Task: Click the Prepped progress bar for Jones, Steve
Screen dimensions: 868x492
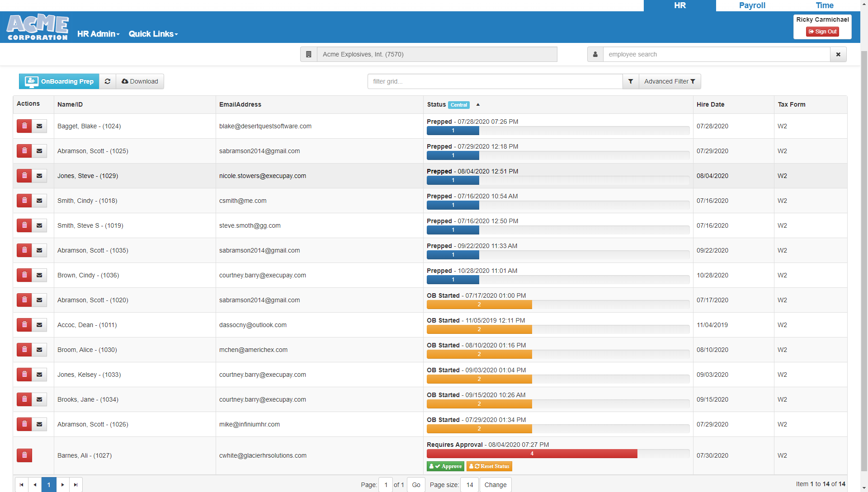Action: [x=453, y=180]
